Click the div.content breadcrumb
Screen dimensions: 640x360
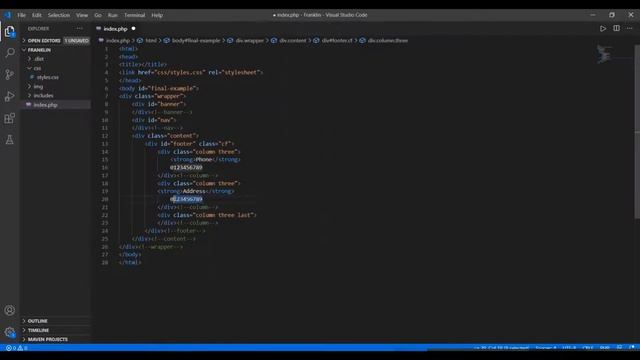pyautogui.click(x=293, y=41)
